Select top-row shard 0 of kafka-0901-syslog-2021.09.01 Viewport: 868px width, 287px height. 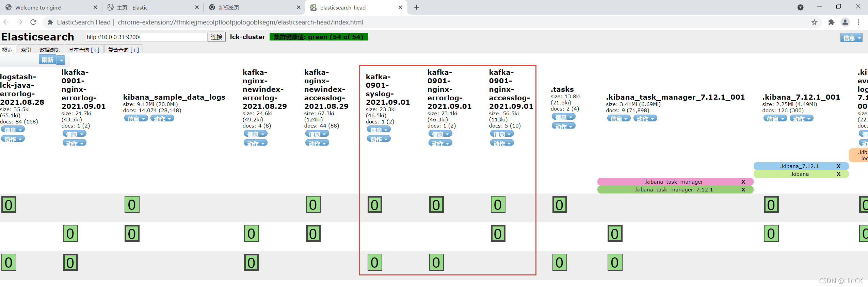point(375,204)
